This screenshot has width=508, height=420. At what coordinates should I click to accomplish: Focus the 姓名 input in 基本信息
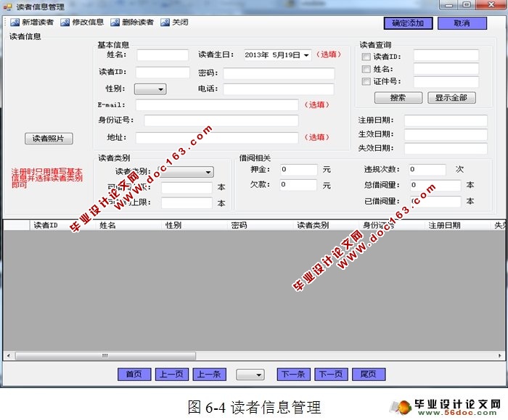tap(163, 55)
